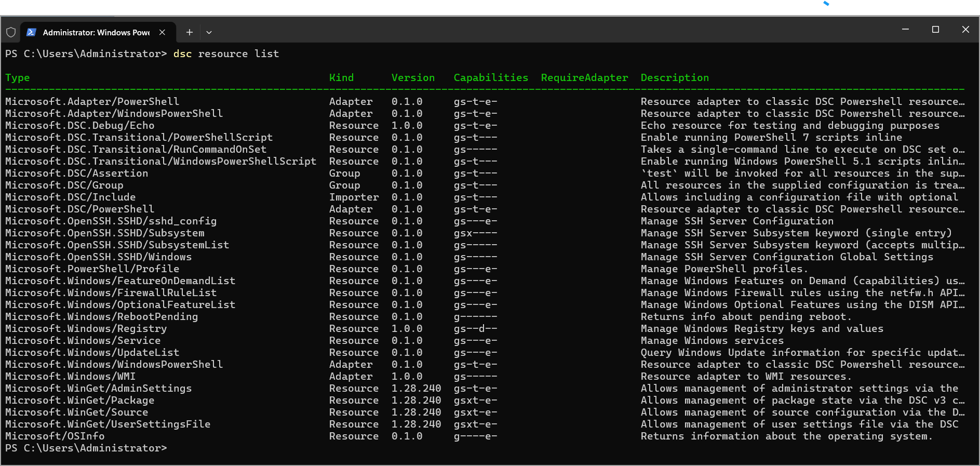Image resolution: width=980 pixels, height=466 pixels.
Task: Click 'Returns info about pending reboot.' description
Action: [x=746, y=317]
